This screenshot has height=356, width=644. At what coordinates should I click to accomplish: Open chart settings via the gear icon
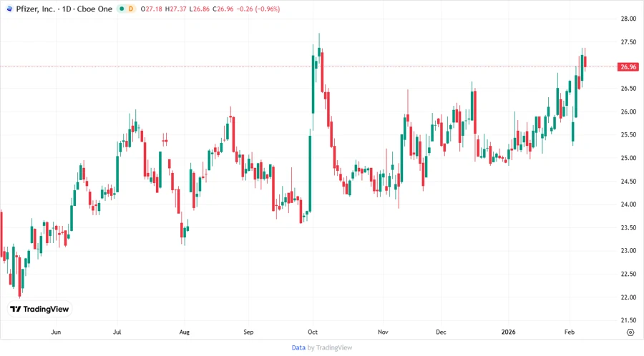(x=630, y=332)
